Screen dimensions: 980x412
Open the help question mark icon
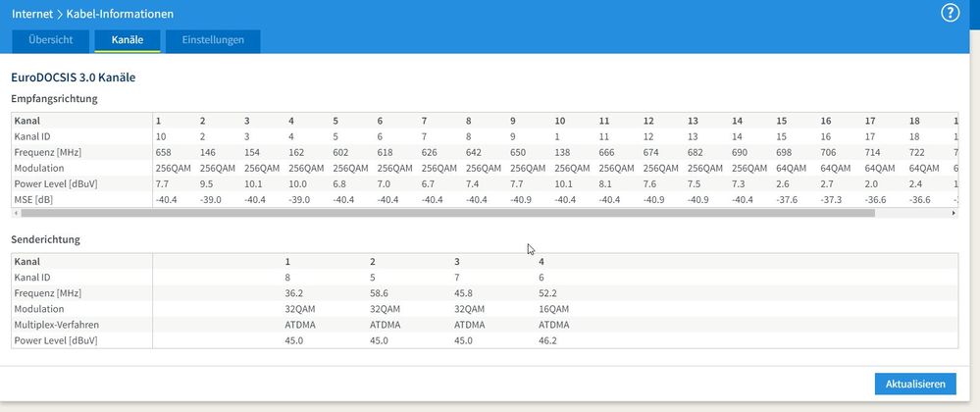(x=950, y=13)
